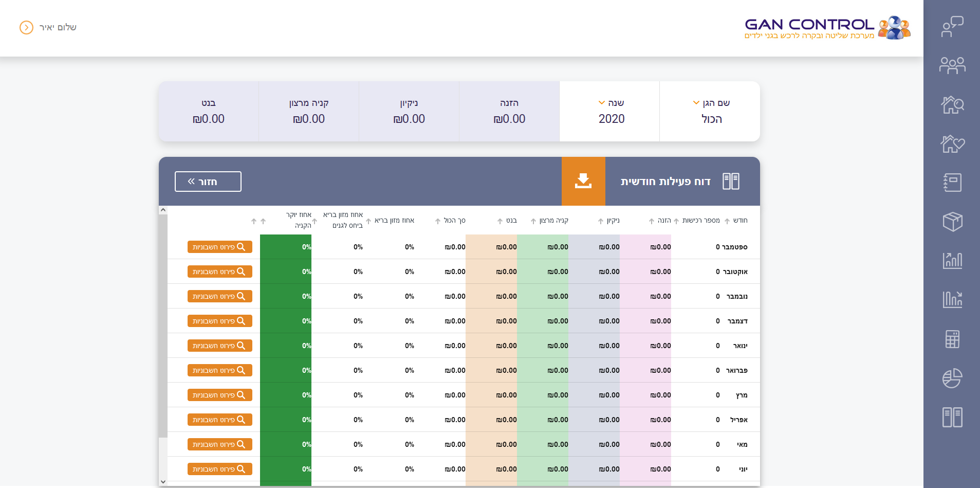Select the פברואר month cell
Viewport: 980px width, 488px height.
coord(736,370)
